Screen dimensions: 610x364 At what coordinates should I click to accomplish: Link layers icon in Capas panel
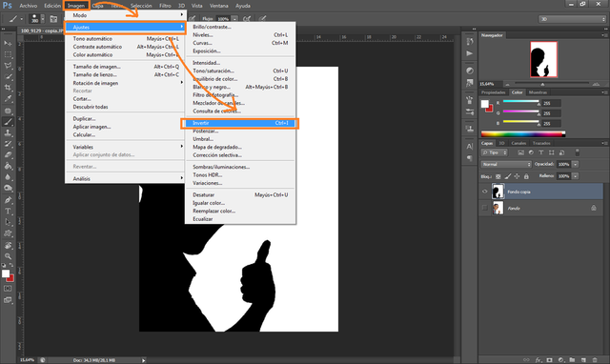point(526,360)
